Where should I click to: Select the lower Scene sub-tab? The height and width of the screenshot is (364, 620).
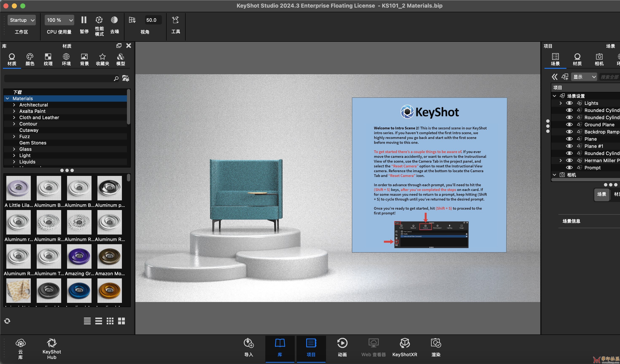601,194
